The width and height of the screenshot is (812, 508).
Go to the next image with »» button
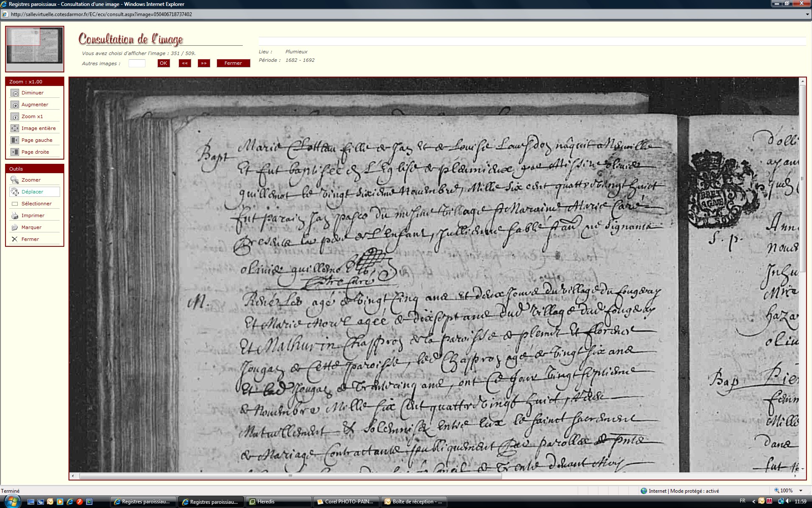(x=204, y=63)
